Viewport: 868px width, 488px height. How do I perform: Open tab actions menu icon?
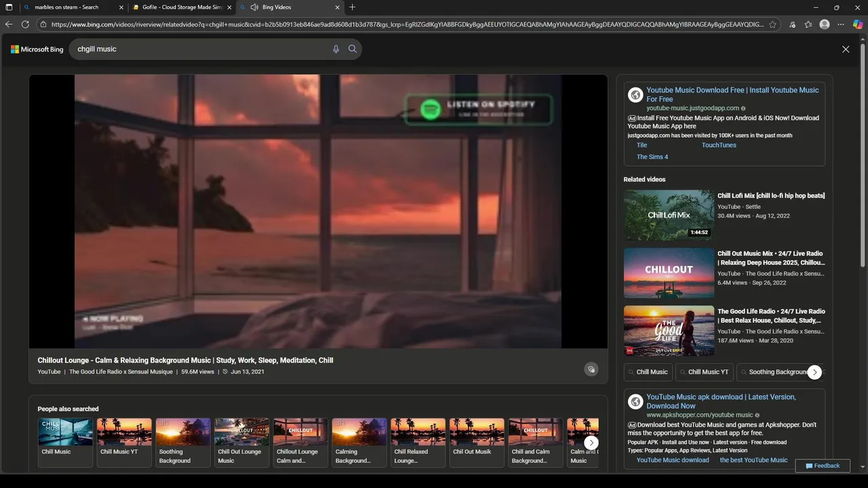9,7
